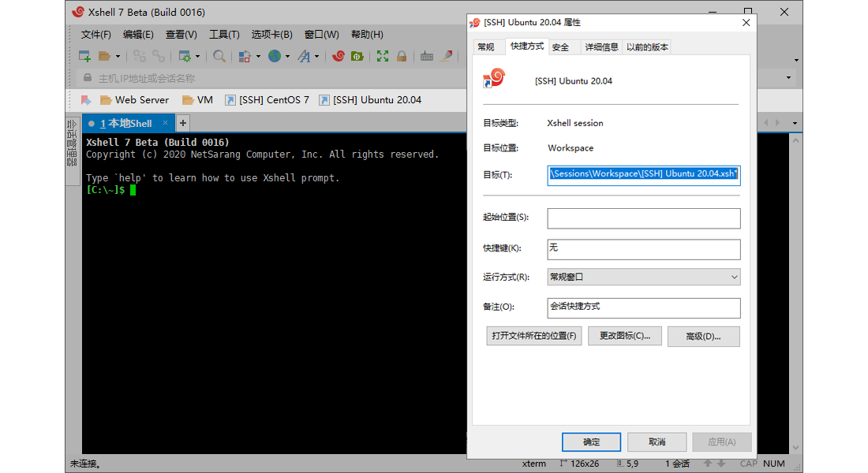868x473 pixels.
Task: Open the 运行方式(R) dropdown
Action: coord(644,277)
